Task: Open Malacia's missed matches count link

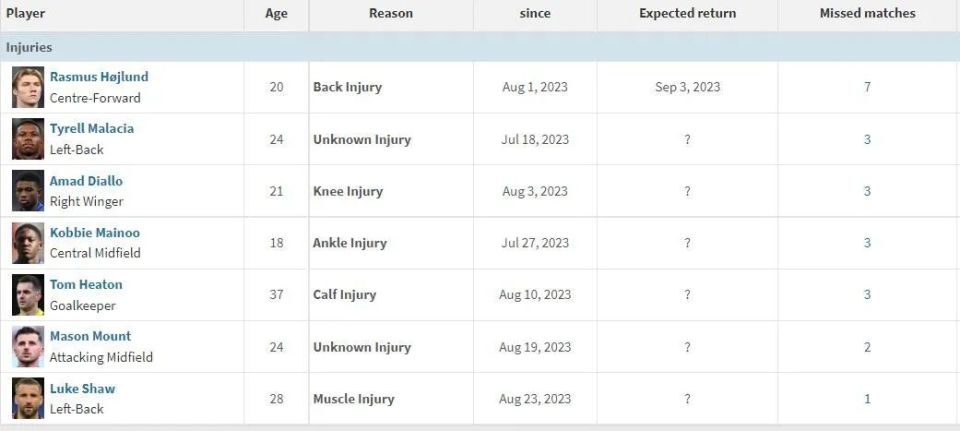Action: click(x=867, y=139)
